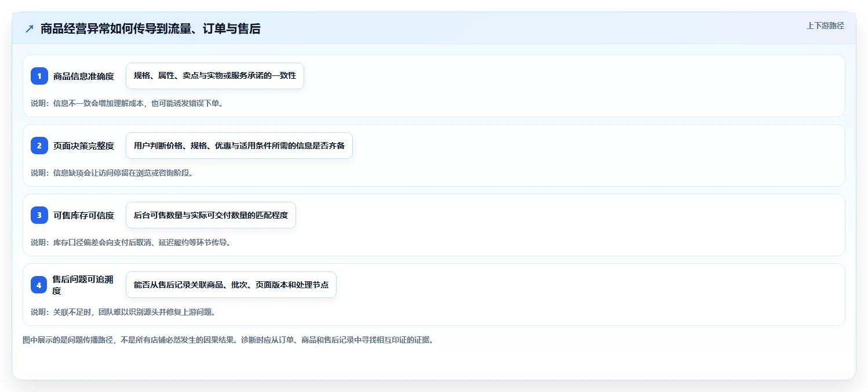Click the 用户判断价格、规格、优惠 description pill
Screen dimensions: 868x392
[x=239, y=146]
